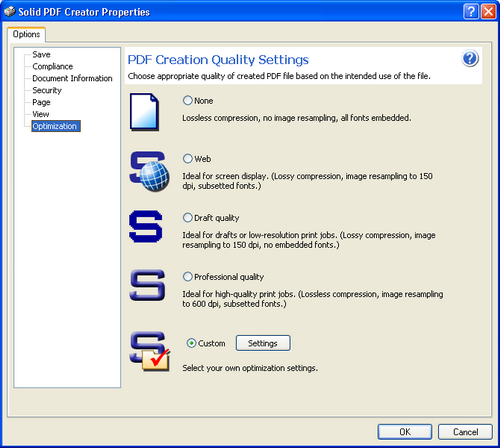The width and height of the screenshot is (500, 448).
Task: Go to the Compliance tree item
Action: click(53, 66)
